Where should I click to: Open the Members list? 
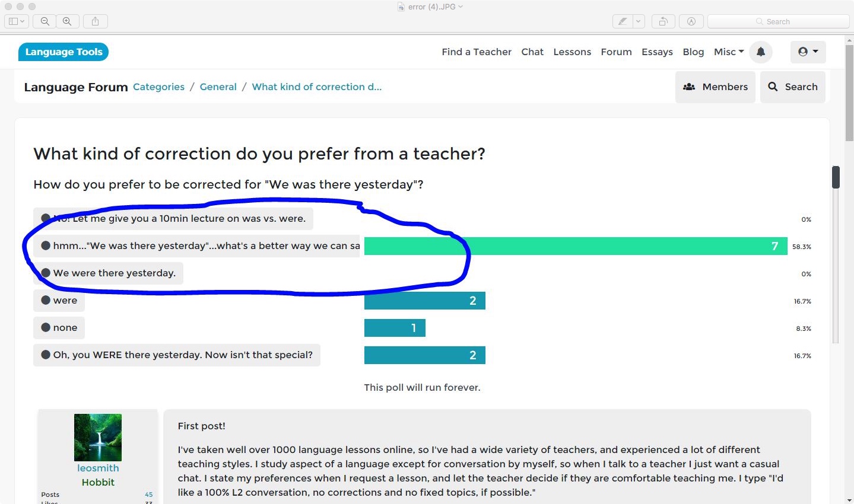(715, 87)
